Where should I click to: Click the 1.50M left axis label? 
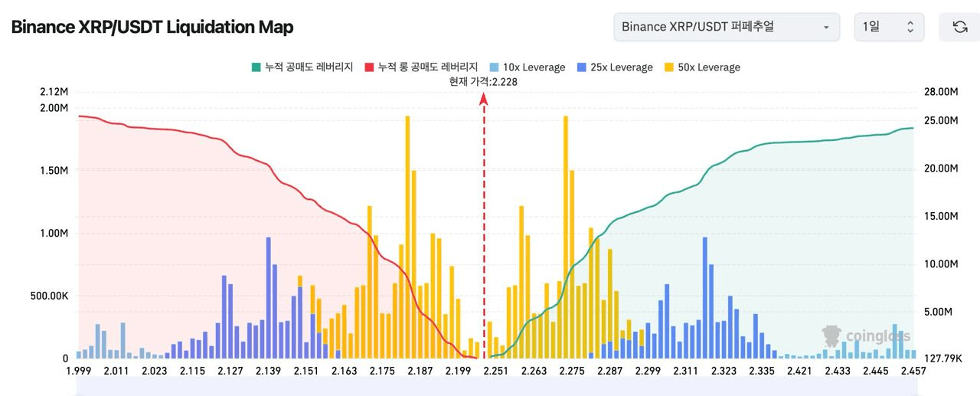pos(54,170)
